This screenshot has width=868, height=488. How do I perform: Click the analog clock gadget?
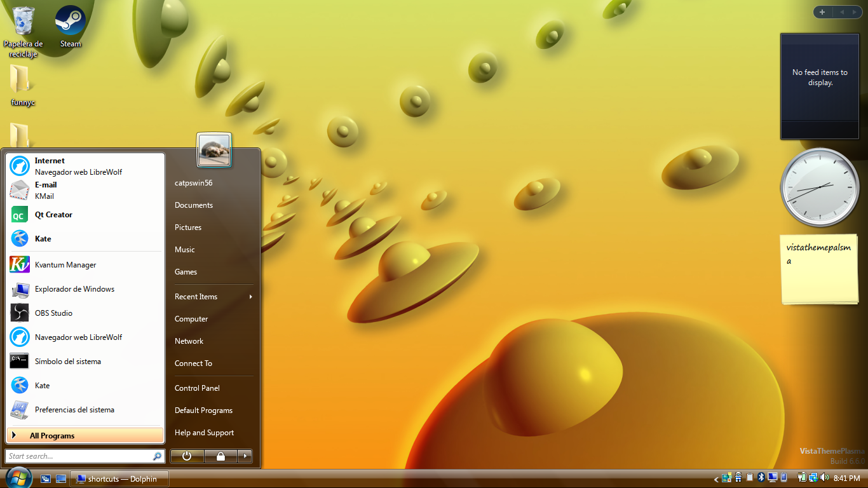(x=819, y=187)
